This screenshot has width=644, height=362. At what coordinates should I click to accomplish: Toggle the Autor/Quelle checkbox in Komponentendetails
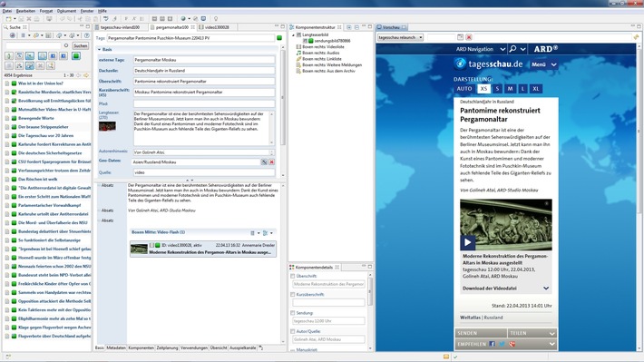tap(293, 331)
